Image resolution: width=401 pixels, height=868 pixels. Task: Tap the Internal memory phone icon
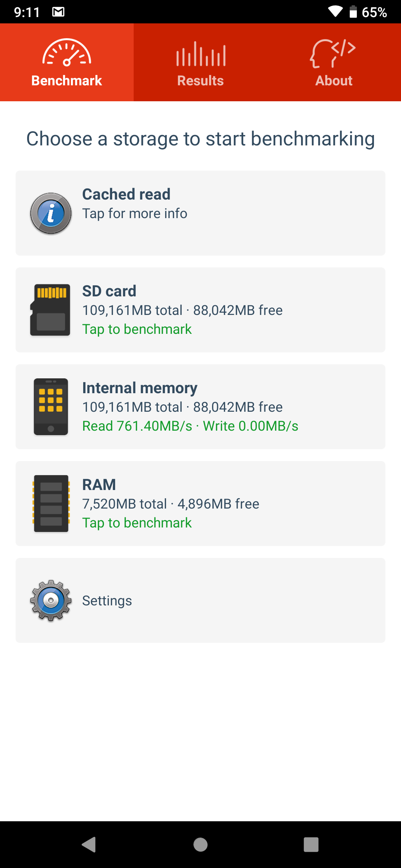click(x=51, y=407)
